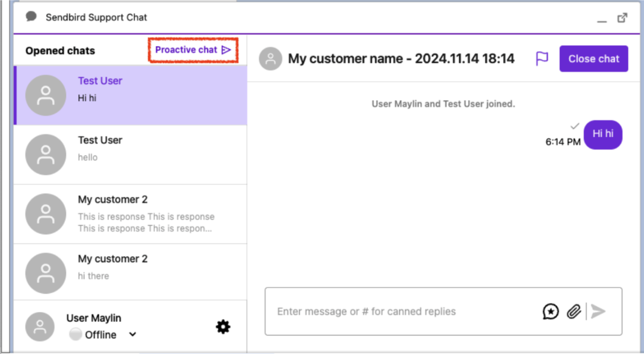The image size is (644, 354).
Task: Click the Sendbird speech bubble logo icon
Action: pos(31,17)
